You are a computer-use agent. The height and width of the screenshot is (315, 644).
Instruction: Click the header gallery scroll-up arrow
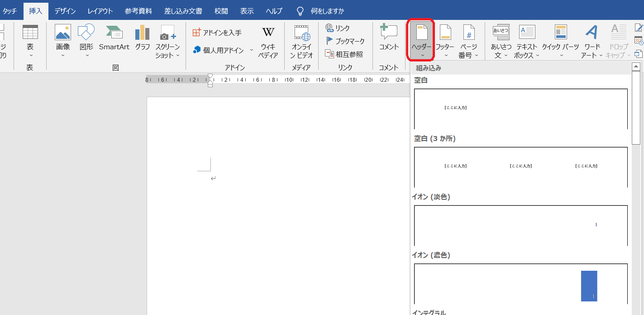(636, 67)
